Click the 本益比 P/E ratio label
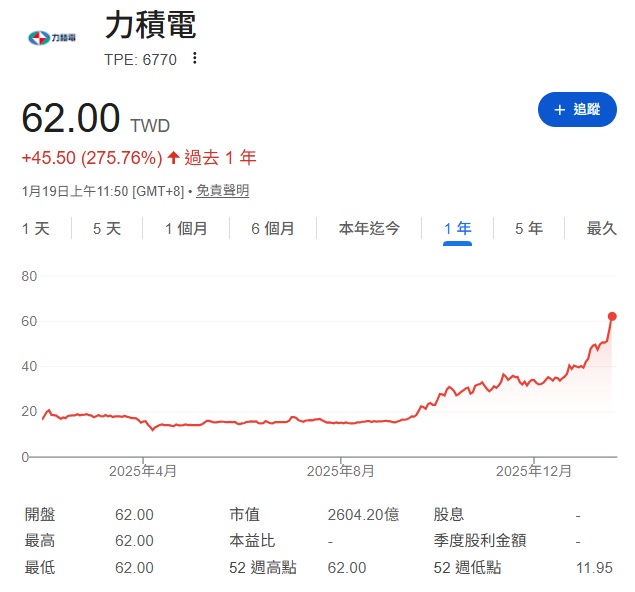 click(251, 540)
